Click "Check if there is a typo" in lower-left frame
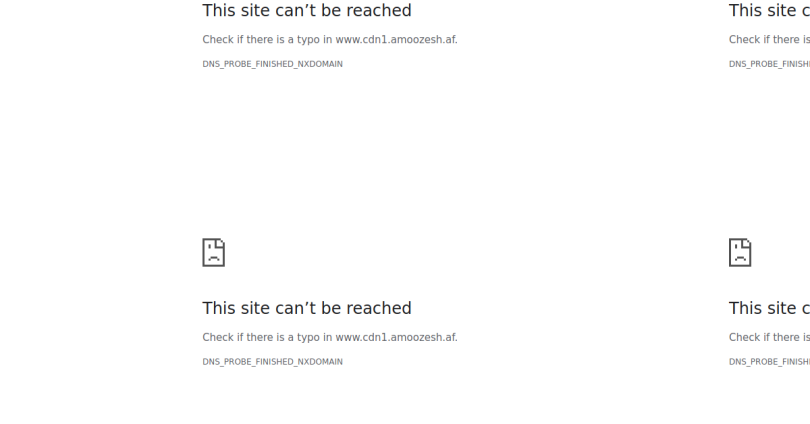 (x=261, y=337)
